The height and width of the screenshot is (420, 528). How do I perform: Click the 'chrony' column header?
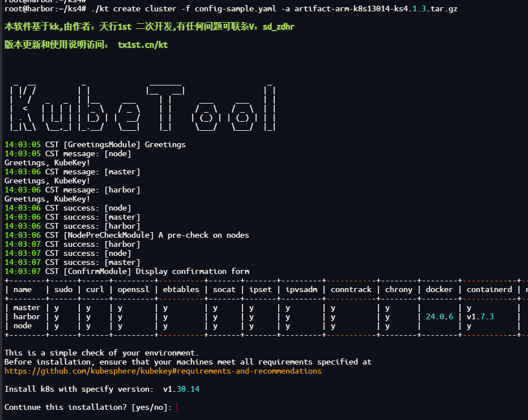coord(399,289)
